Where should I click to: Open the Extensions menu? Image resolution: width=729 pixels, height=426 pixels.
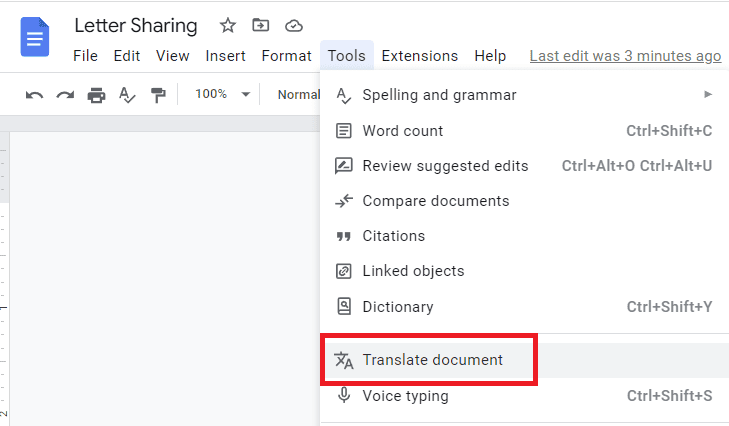point(420,56)
